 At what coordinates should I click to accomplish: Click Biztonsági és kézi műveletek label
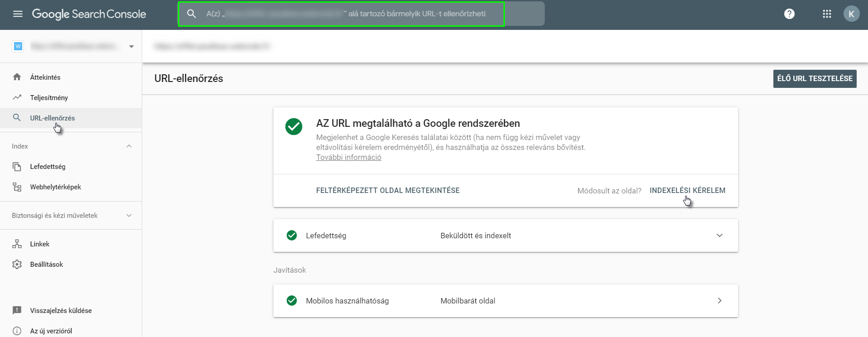click(x=55, y=216)
